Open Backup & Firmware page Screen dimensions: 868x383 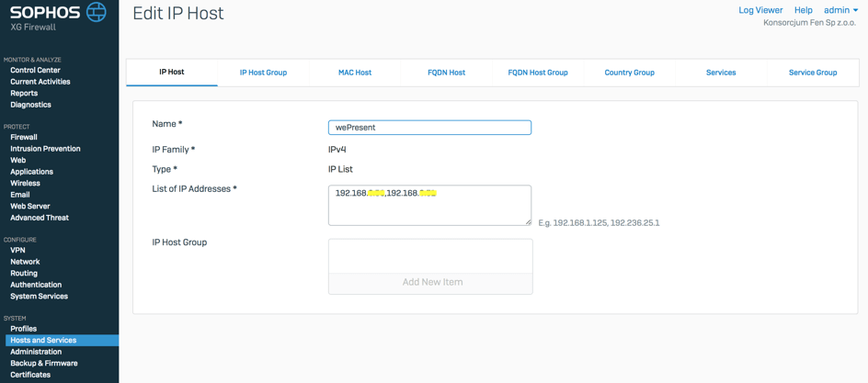[43, 363]
